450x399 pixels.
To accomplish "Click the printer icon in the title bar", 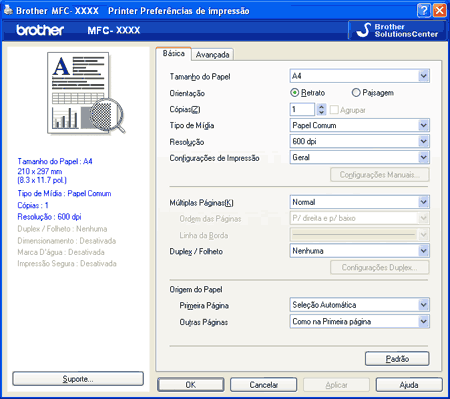I will pos(8,10).
